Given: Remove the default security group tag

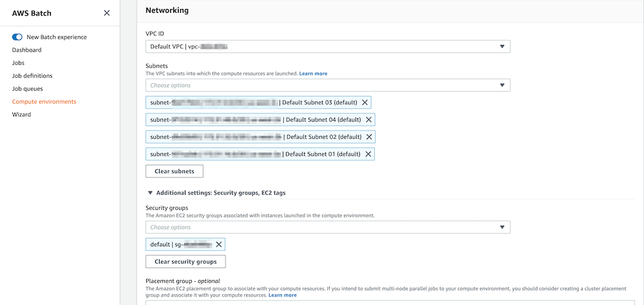Looking at the screenshot, I should coord(218,245).
